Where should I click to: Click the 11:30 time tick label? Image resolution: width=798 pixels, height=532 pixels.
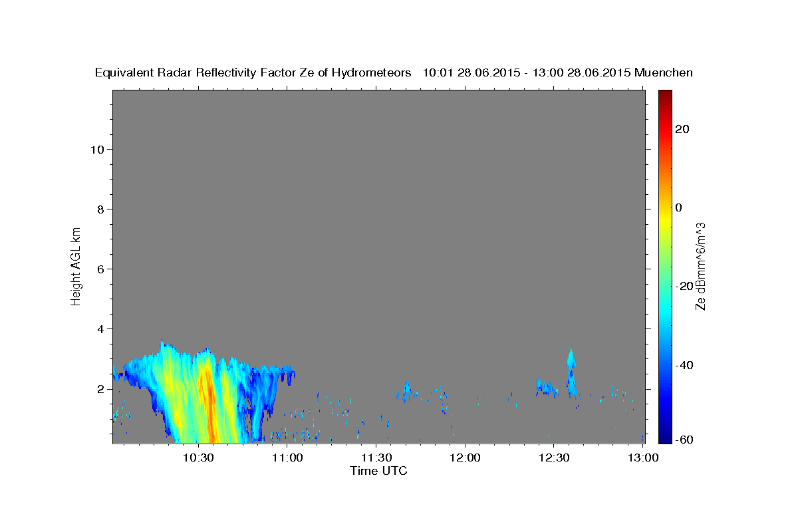376,458
